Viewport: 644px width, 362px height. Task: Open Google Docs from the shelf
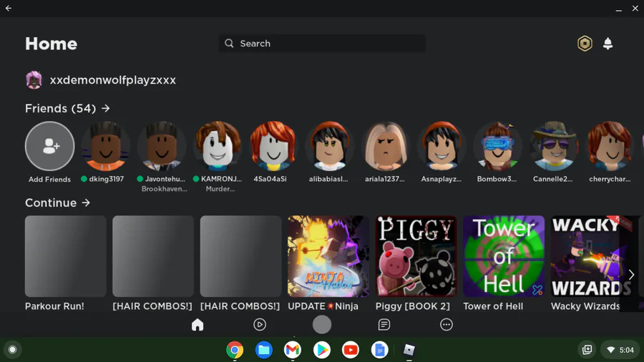tap(379, 350)
